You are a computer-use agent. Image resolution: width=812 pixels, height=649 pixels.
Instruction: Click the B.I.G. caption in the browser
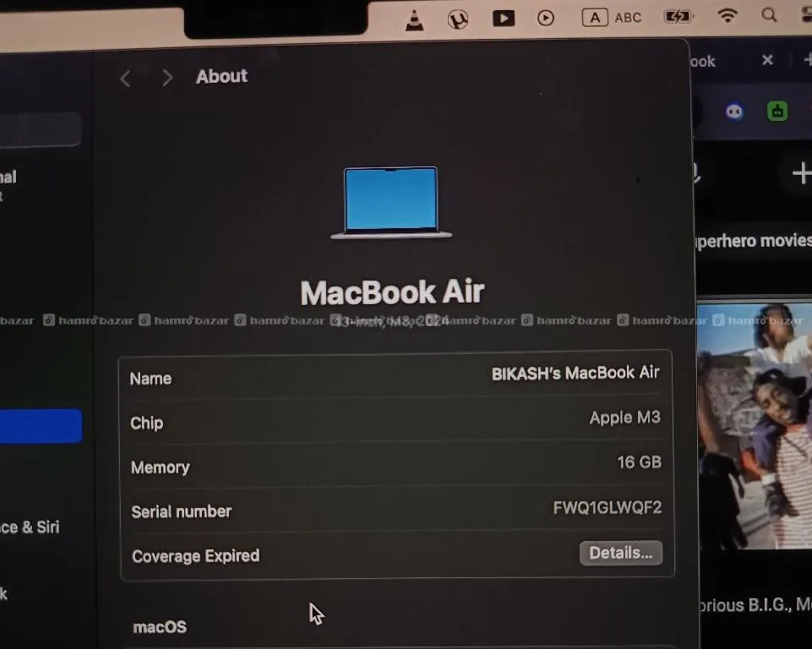pos(754,605)
